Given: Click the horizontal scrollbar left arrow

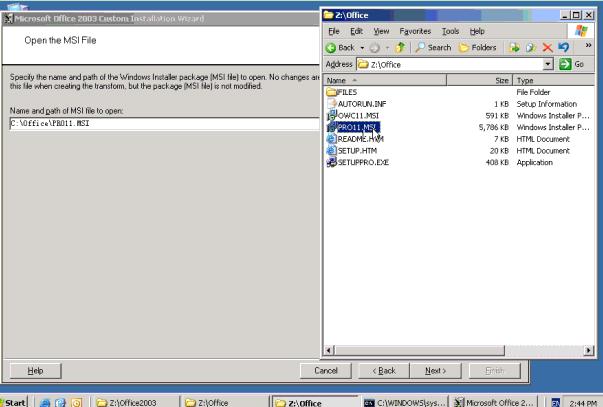Looking at the screenshot, I should tap(329, 350).
